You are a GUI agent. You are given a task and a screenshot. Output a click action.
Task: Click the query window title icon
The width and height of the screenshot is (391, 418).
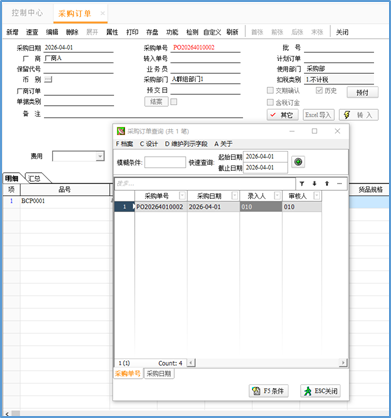121,131
